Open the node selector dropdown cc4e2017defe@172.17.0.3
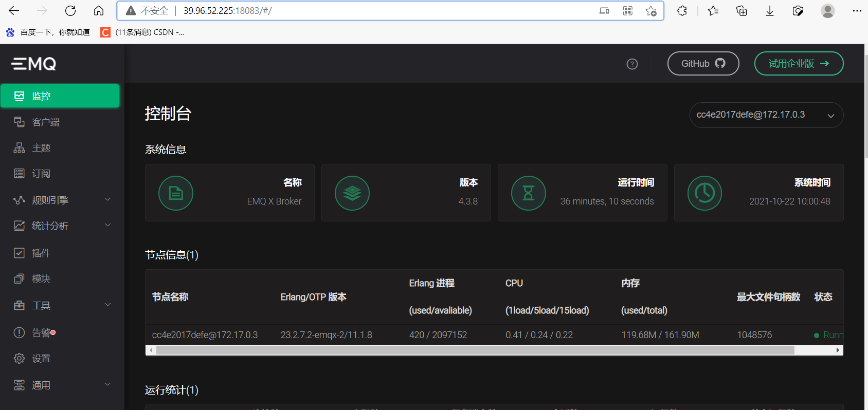 click(766, 115)
